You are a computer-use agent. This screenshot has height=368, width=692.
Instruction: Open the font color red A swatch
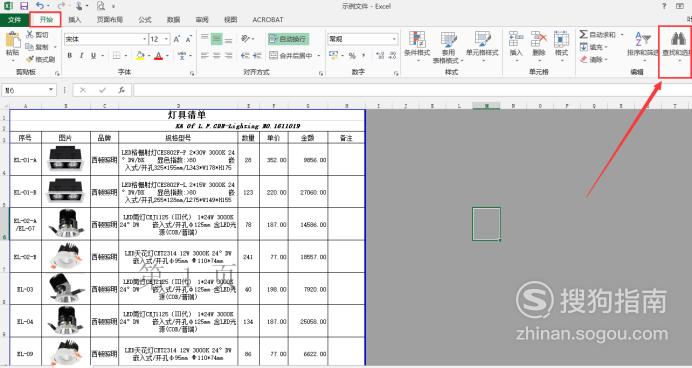158,56
